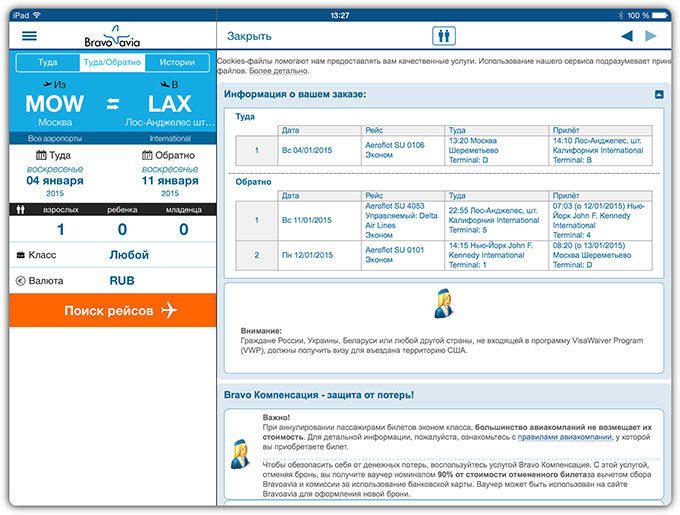
Task: Check the Bluetooth status icon
Action: point(620,15)
